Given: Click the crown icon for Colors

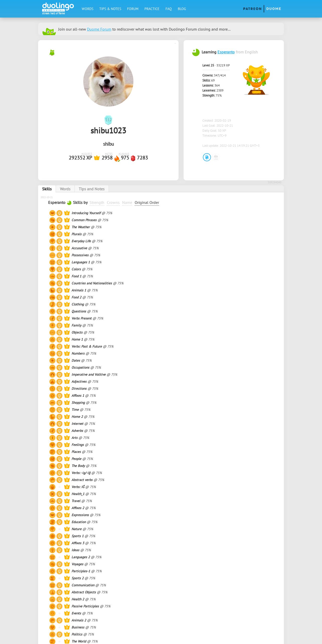Looking at the screenshot, I should pyautogui.click(x=67, y=269).
